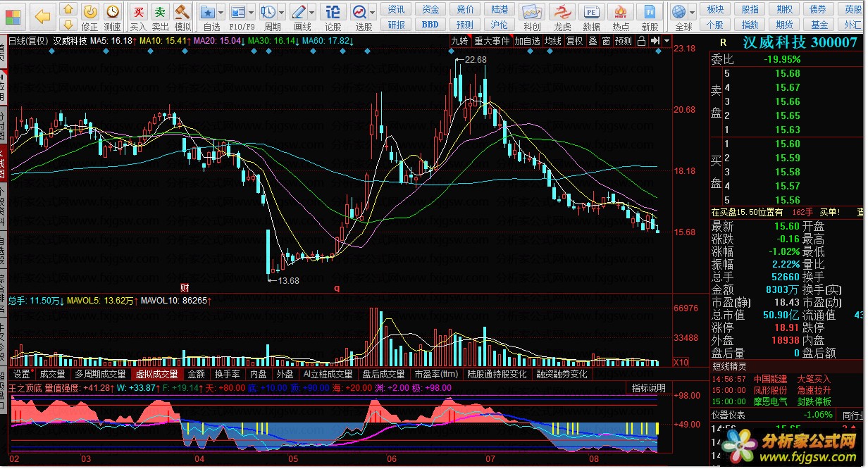
Task: Toggle 复权 price adjustment
Action: click(575, 41)
